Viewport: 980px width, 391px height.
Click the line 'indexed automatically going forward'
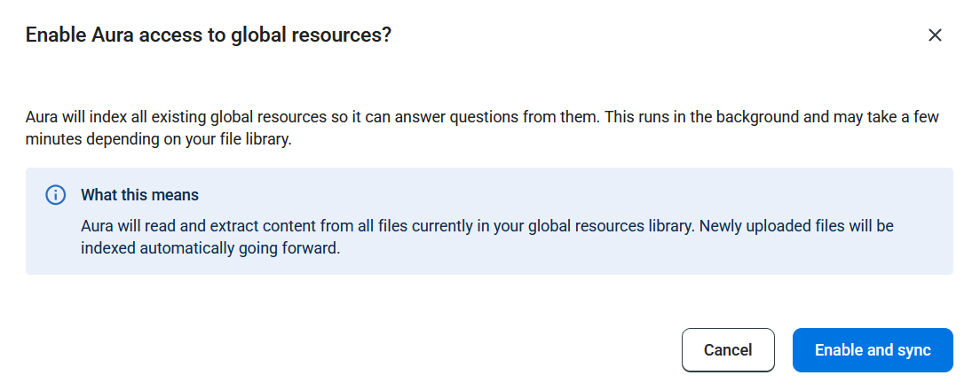(210, 248)
